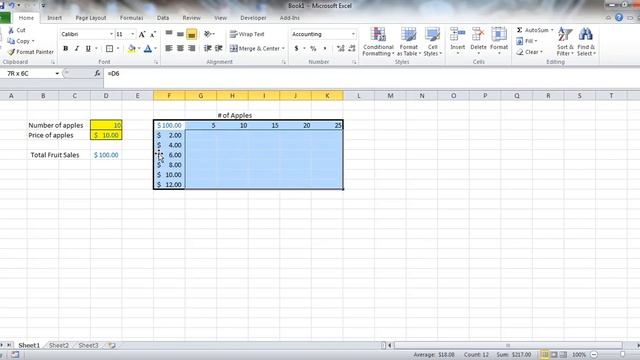This screenshot has width=640, height=360.
Task: Click the Increase Indent icon
Action: click(x=219, y=48)
